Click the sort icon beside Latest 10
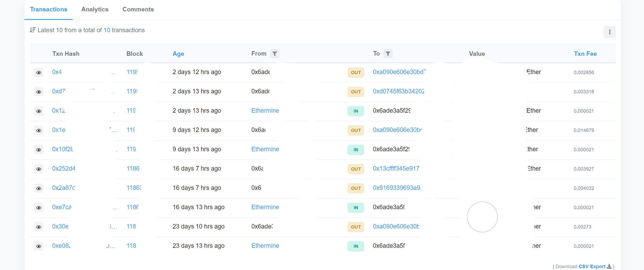This screenshot has width=644, height=270. 33,30
